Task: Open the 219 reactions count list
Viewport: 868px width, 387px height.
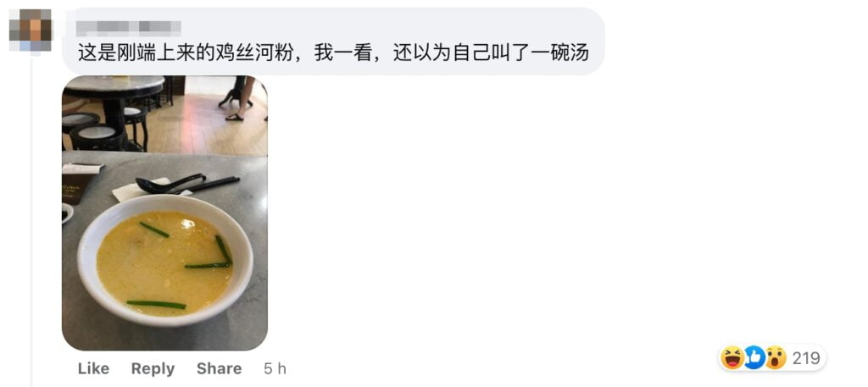Action: tap(805, 358)
